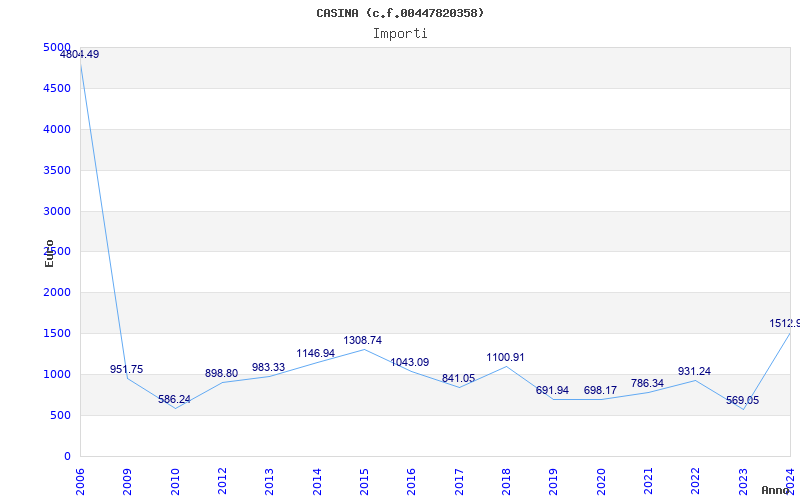Image resolution: width=800 pixels, height=500 pixels.
Task: Click the 1308.74 data label
Action: (363, 340)
